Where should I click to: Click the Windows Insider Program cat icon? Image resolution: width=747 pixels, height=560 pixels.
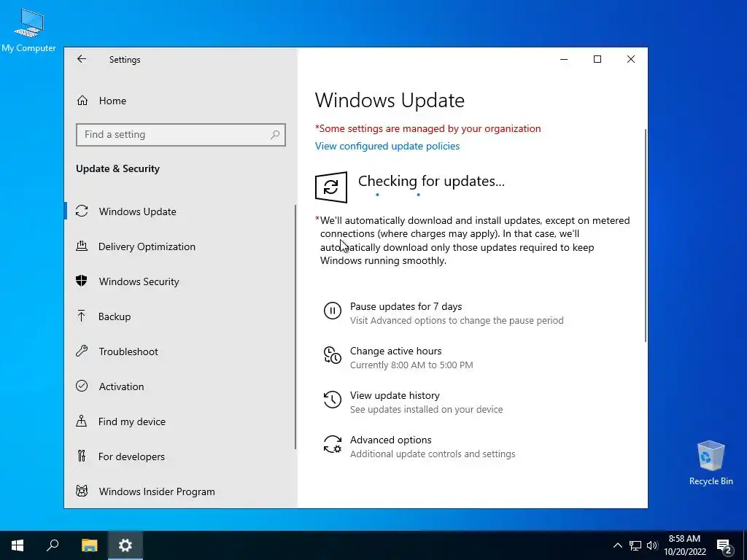tap(82, 491)
